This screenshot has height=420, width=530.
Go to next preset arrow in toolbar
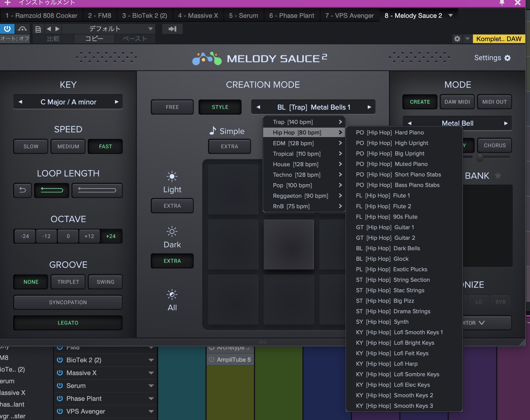tap(57, 29)
